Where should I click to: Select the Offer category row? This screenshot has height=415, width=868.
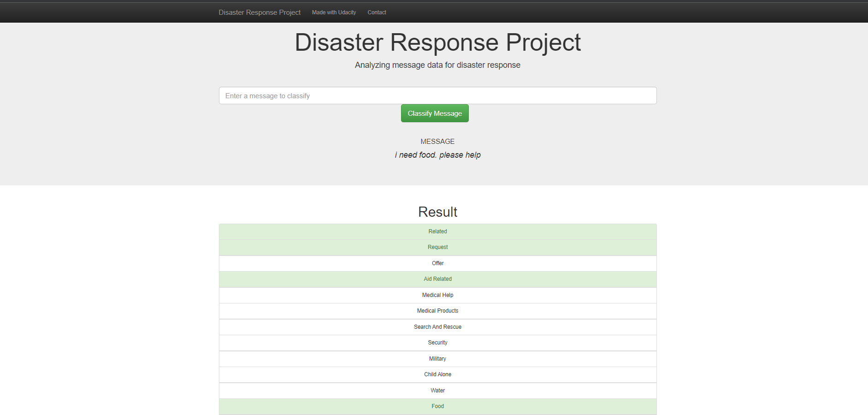(x=437, y=263)
